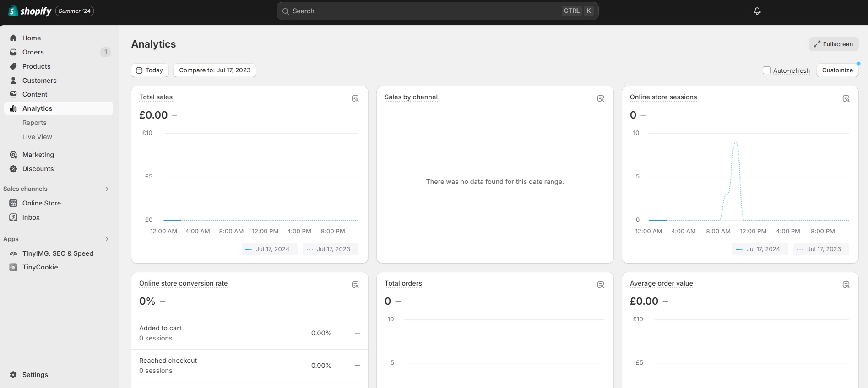The width and height of the screenshot is (868, 388).
Task: Toggle Jul 17, 2023 legend on Total sales
Action: pyautogui.click(x=330, y=249)
